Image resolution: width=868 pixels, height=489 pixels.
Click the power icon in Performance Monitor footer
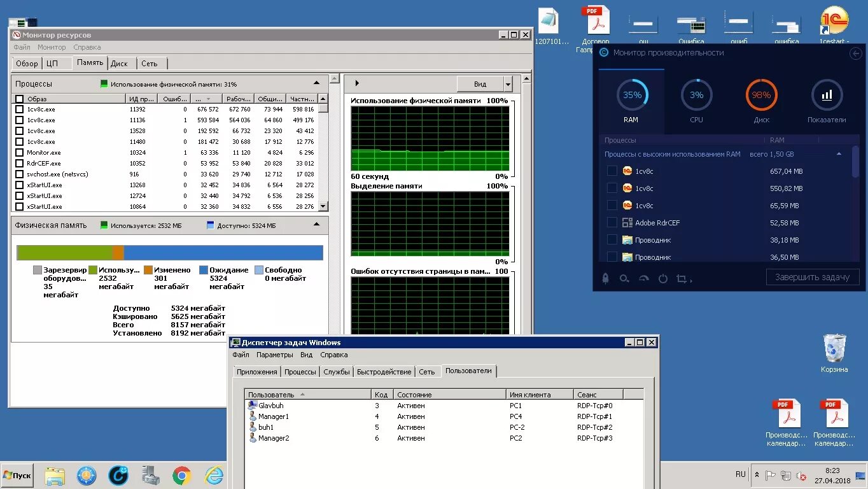(x=662, y=279)
